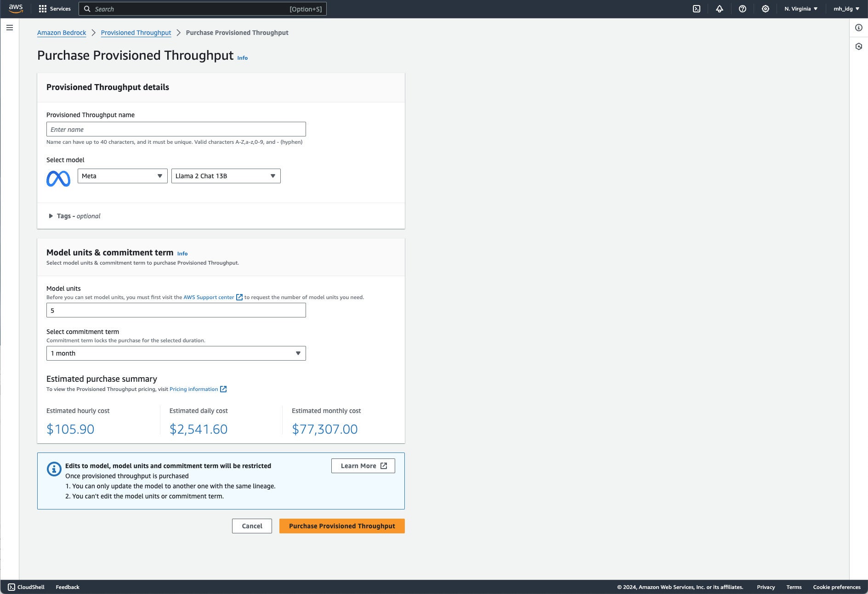Click the Services label in top bar

click(x=60, y=9)
